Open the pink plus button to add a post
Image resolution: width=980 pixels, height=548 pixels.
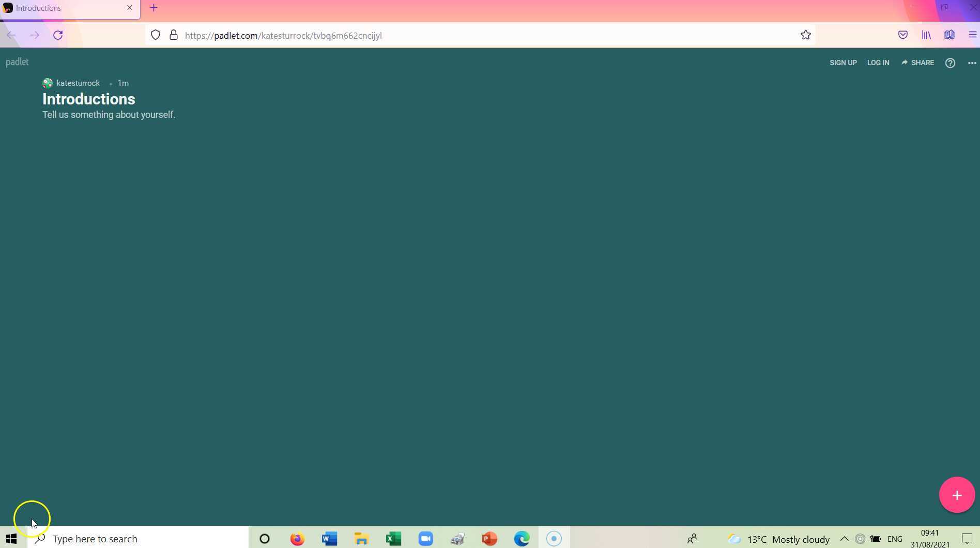click(x=957, y=494)
